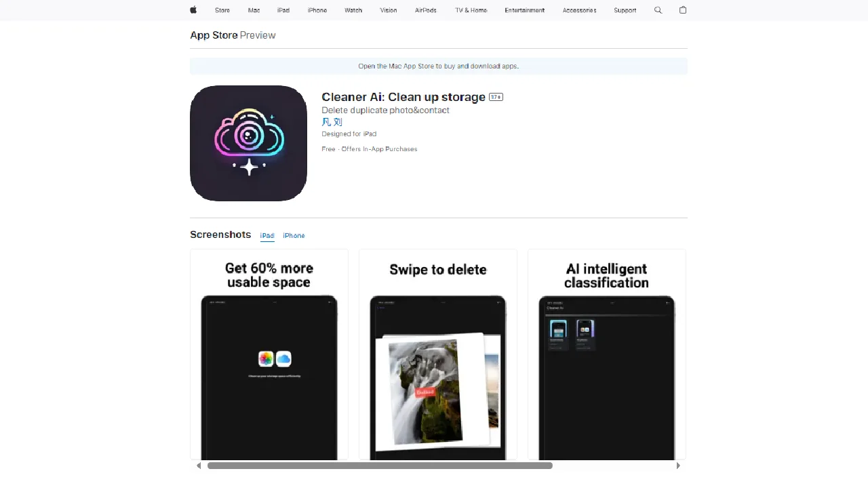The height and width of the screenshot is (488, 868).
Task: Open the Mac menu item
Action: (254, 10)
